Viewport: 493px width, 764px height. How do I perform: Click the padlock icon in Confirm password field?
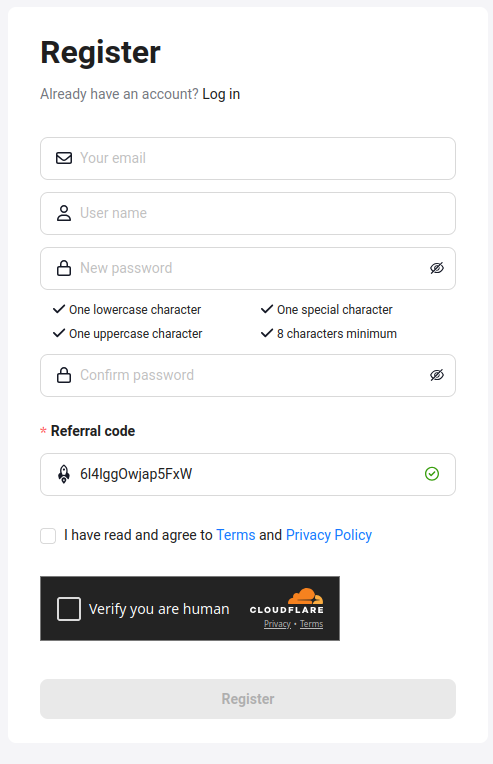(64, 375)
